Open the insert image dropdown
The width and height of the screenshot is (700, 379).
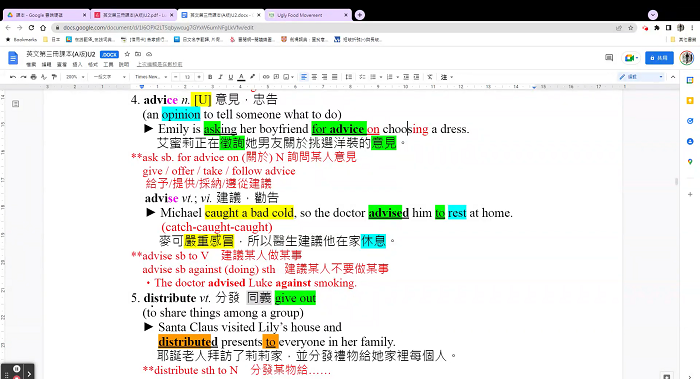click(289, 77)
